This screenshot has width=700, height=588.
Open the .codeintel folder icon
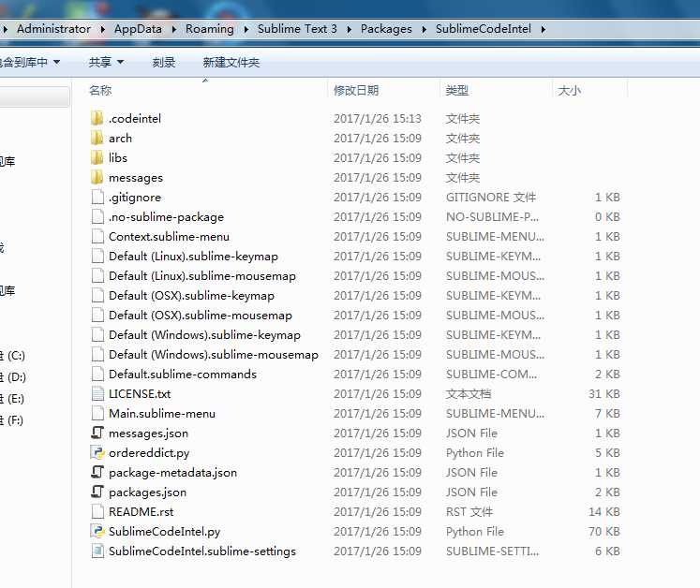pyautogui.click(x=97, y=118)
